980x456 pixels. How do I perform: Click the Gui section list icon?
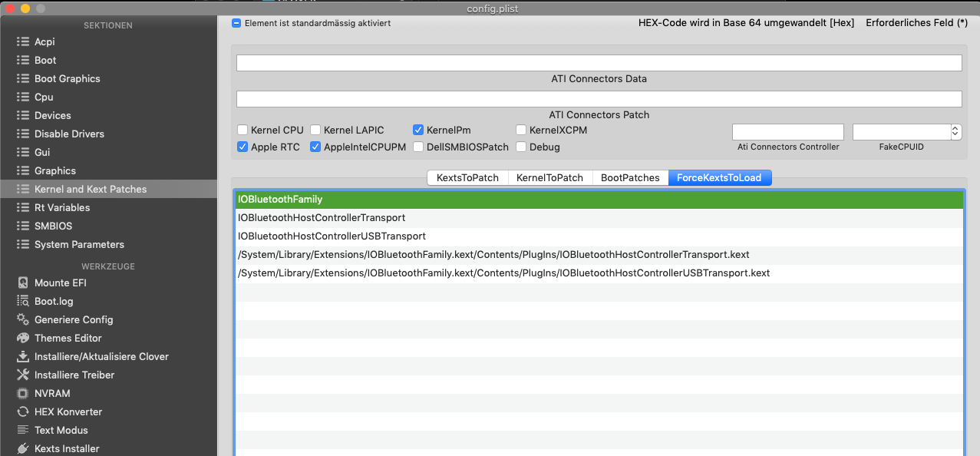23,152
